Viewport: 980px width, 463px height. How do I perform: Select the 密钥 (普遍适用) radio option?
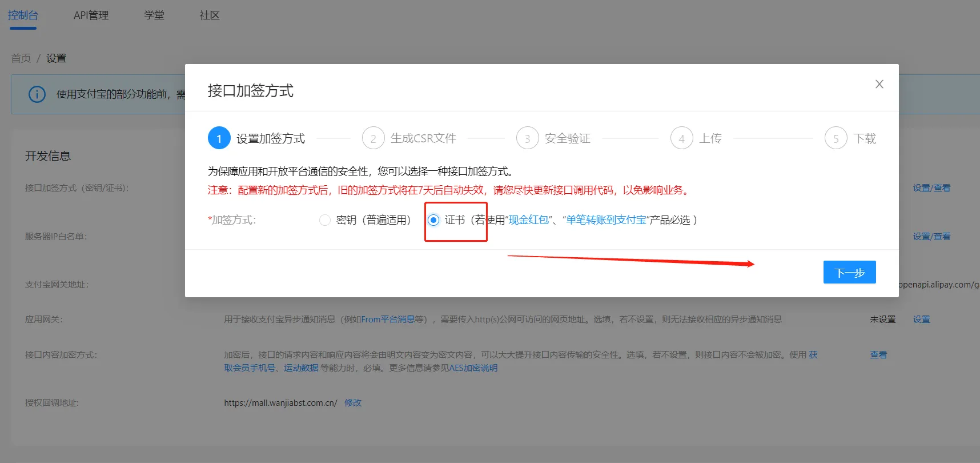click(325, 220)
